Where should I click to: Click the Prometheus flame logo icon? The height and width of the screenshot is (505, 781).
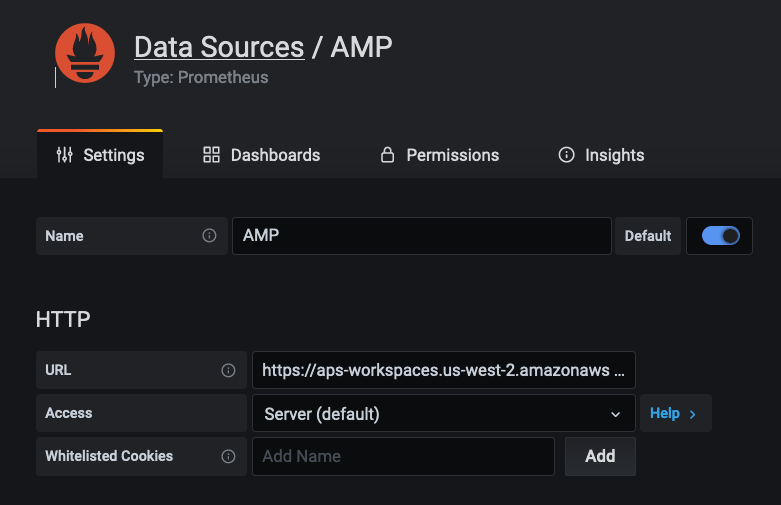(x=85, y=53)
